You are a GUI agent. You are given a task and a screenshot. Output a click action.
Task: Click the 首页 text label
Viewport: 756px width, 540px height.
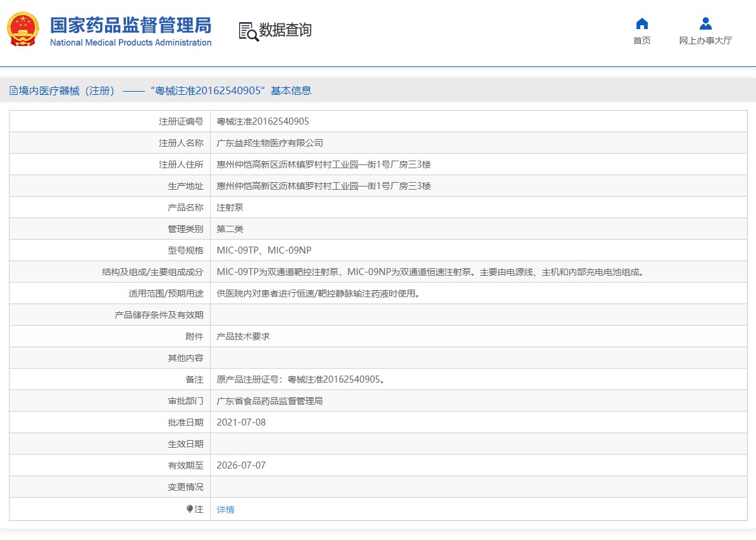[641, 40]
